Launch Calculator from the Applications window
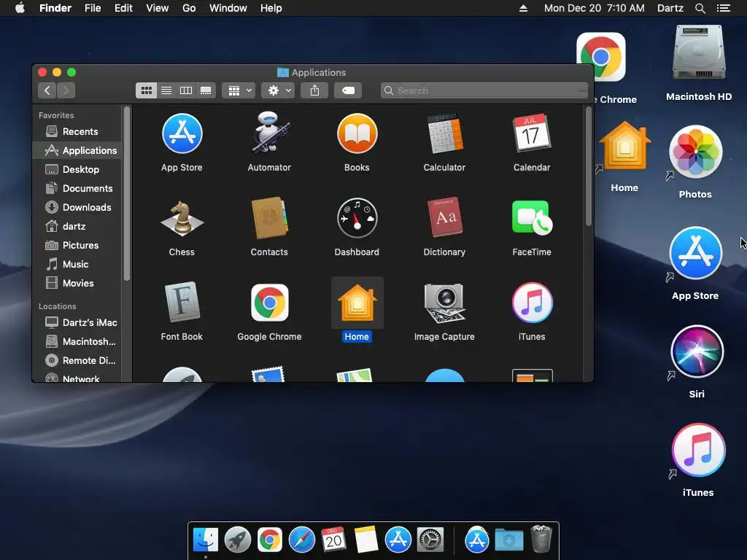Viewport: 747px width, 560px height. point(444,134)
